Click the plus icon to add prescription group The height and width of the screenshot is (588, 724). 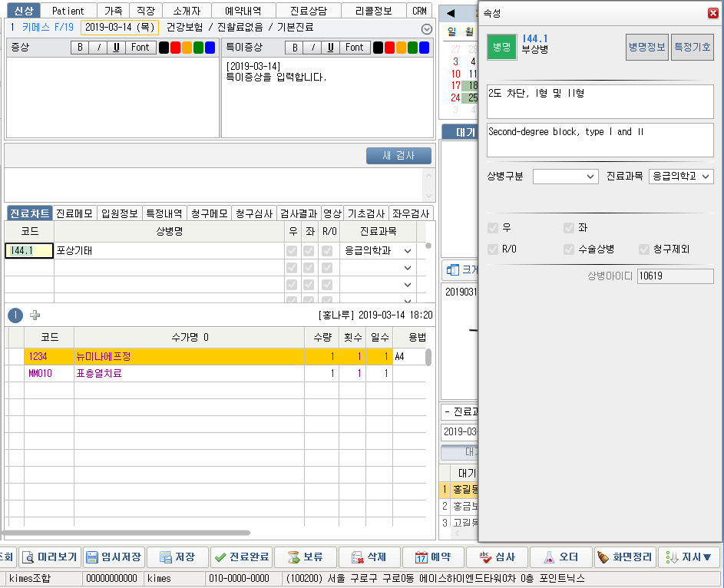pyautogui.click(x=35, y=315)
